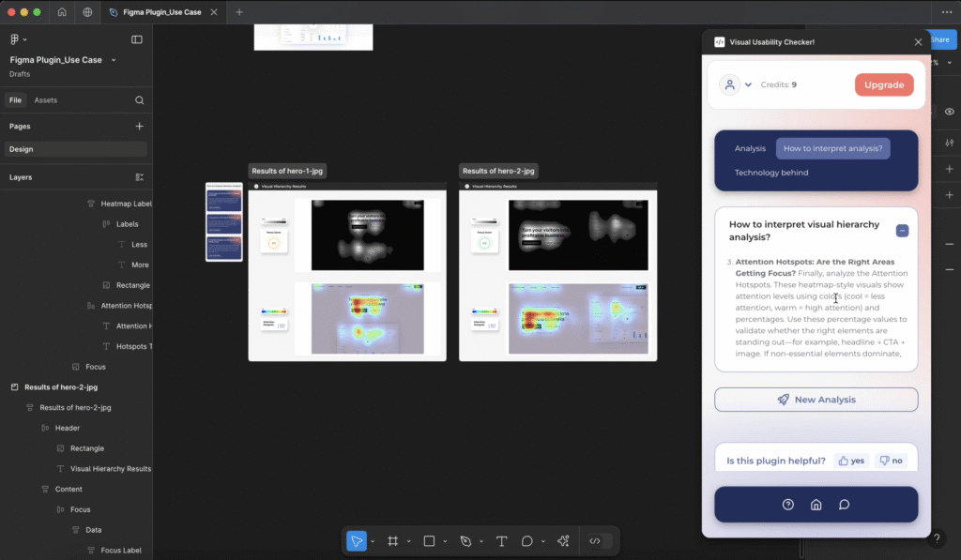Close the Visual Usability Checker plugin
Viewport: 961px width, 560px height.
[918, 42]
